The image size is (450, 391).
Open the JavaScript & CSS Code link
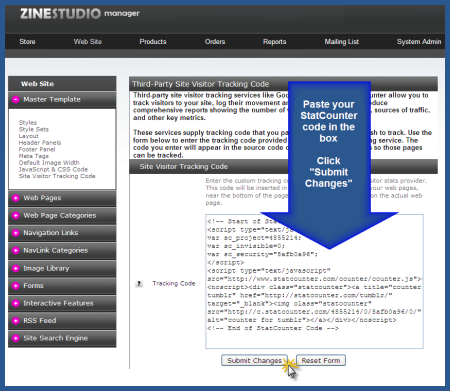[53, 169]
